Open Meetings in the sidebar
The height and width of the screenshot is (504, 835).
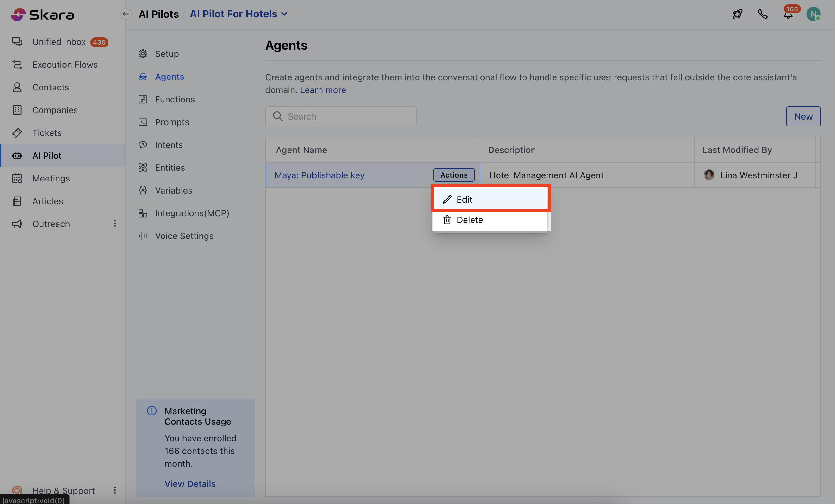click(51, 178)
